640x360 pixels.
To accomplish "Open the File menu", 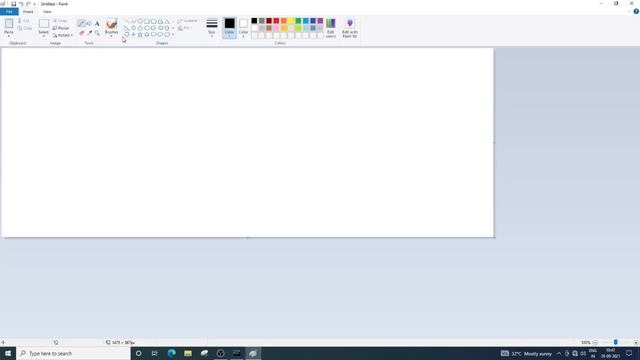I will 9,11.
